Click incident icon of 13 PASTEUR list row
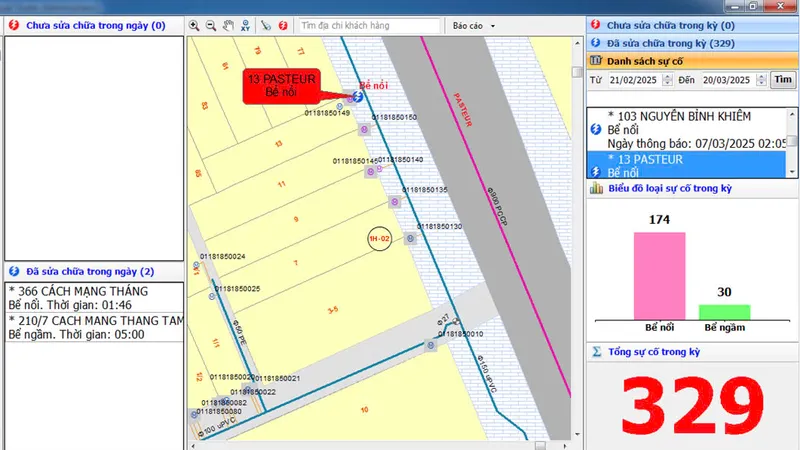The image size is (800, 450). 595,171
